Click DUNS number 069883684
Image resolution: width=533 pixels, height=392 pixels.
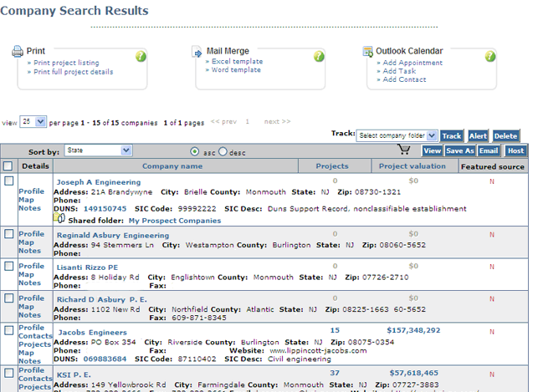[x=105, y=359]
